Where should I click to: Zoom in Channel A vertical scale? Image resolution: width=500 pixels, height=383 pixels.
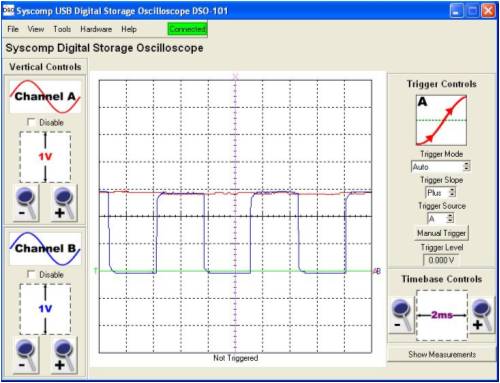(x=64, y=203)
